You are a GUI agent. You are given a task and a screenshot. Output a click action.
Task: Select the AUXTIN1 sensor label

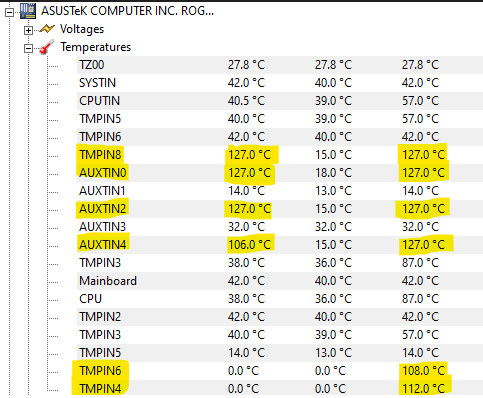click(102, 191)
